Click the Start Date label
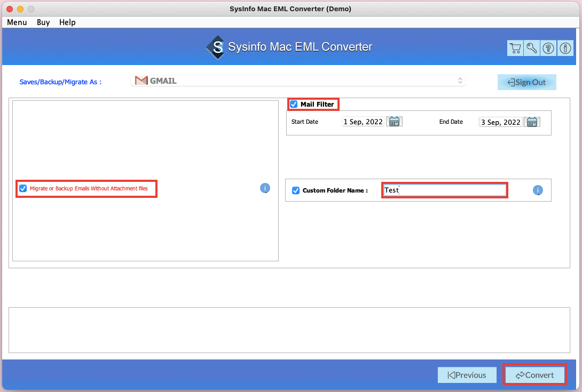 pyautogui.click(x=305, y=122)
